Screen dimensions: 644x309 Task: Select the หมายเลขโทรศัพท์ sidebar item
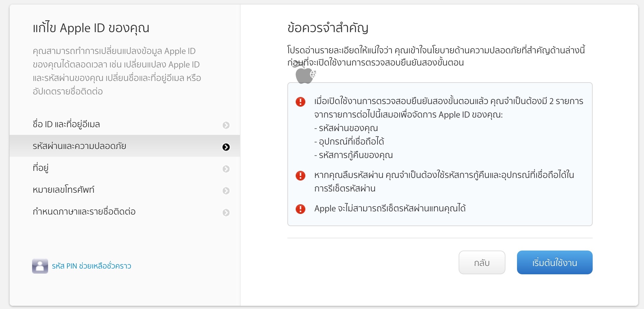tap(63, 190)
